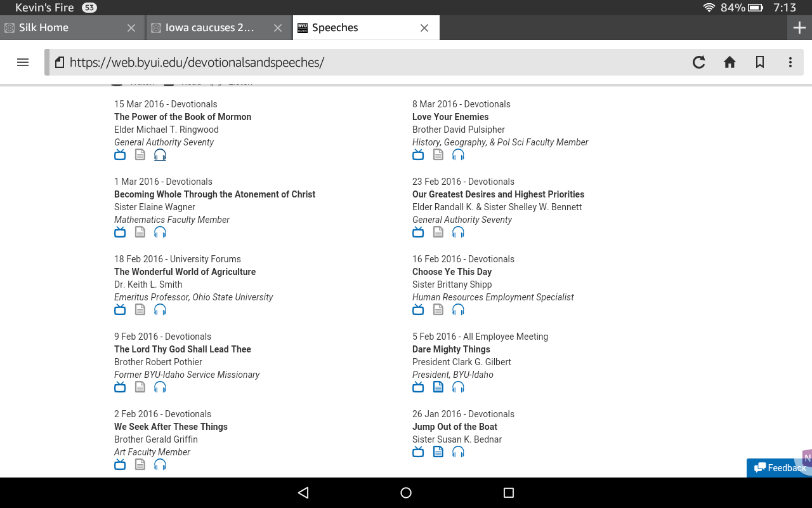Watch video of The Power of the Book of Mormon
This screenshot has height=508, width=812.
click(120, 155)
